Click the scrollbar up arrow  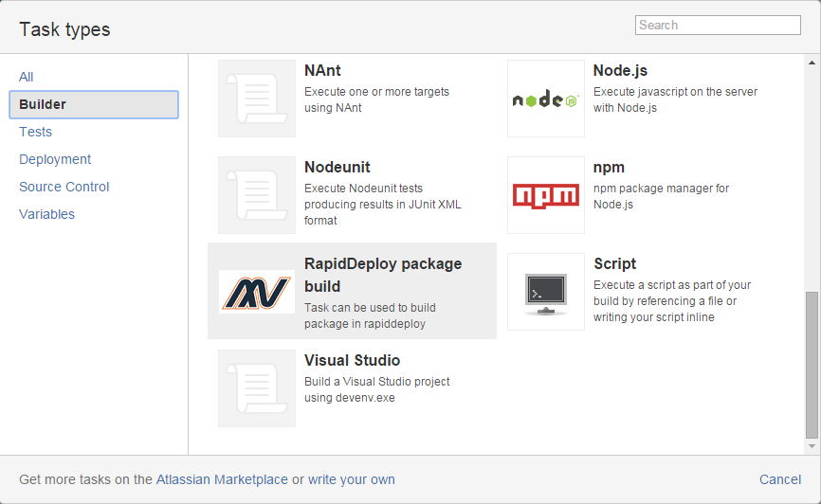click(812, 63)
